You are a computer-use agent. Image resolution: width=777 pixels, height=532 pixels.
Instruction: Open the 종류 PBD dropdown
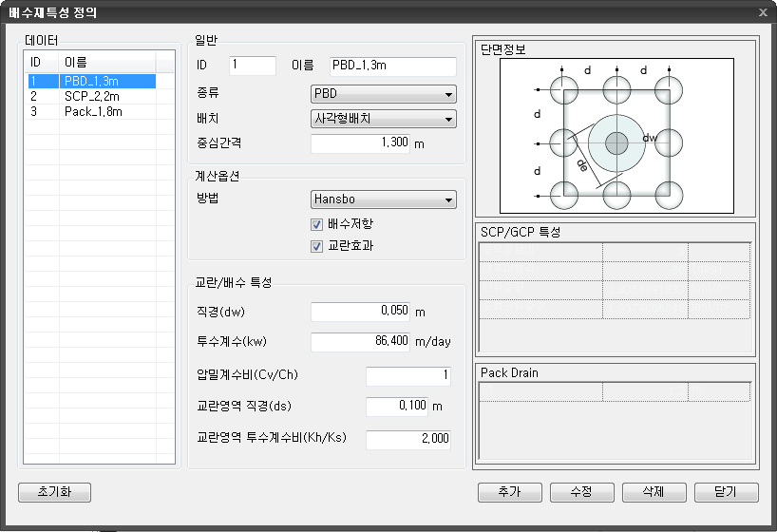click(384, 94)
